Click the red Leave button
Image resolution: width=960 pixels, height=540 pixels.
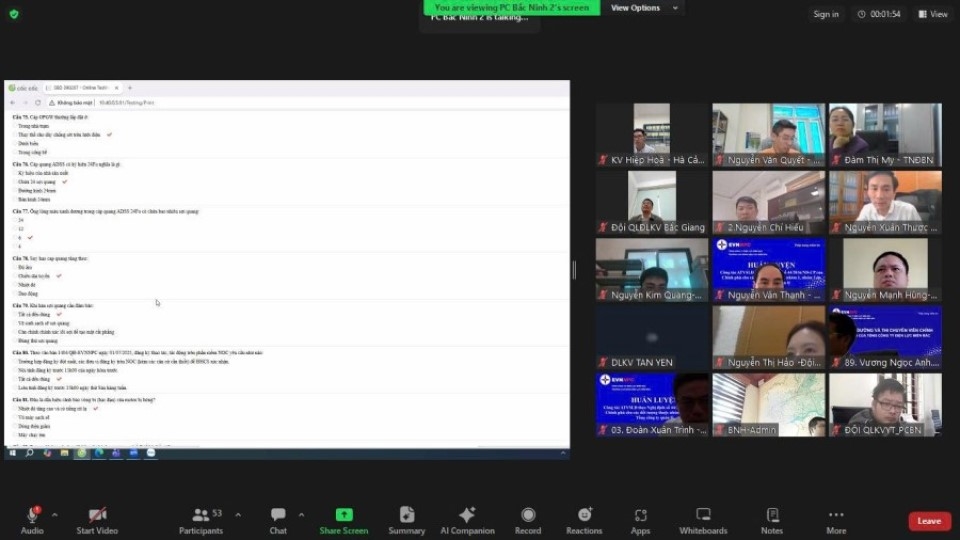point(929,521)
